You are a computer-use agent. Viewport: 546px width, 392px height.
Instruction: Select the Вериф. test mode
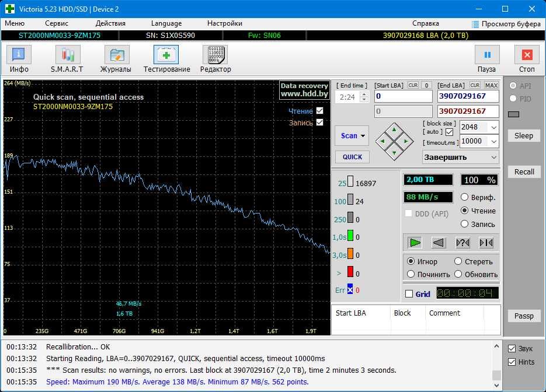point(464,197)
